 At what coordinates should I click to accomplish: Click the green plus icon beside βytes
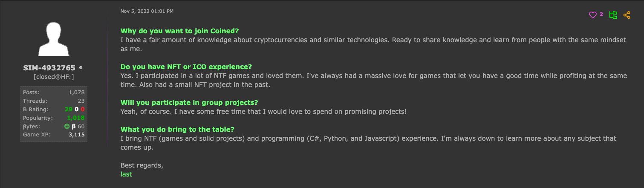point(67,126)
